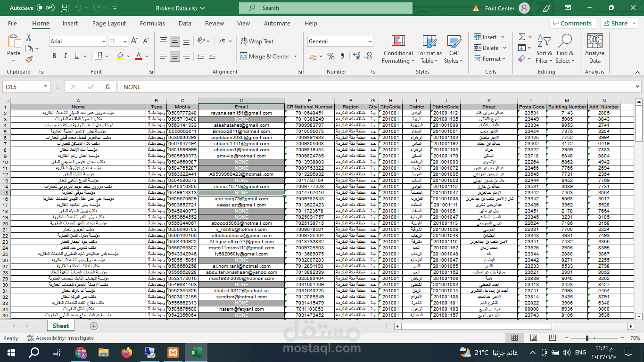Screen dimensions: 644x362
Task: Center text horizontally in the cell
Action: [175, 57]
